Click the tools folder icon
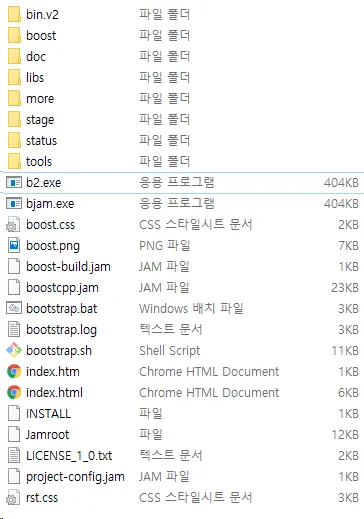The height and width of the screenshot is (519, 364). (x=14, y=162)
